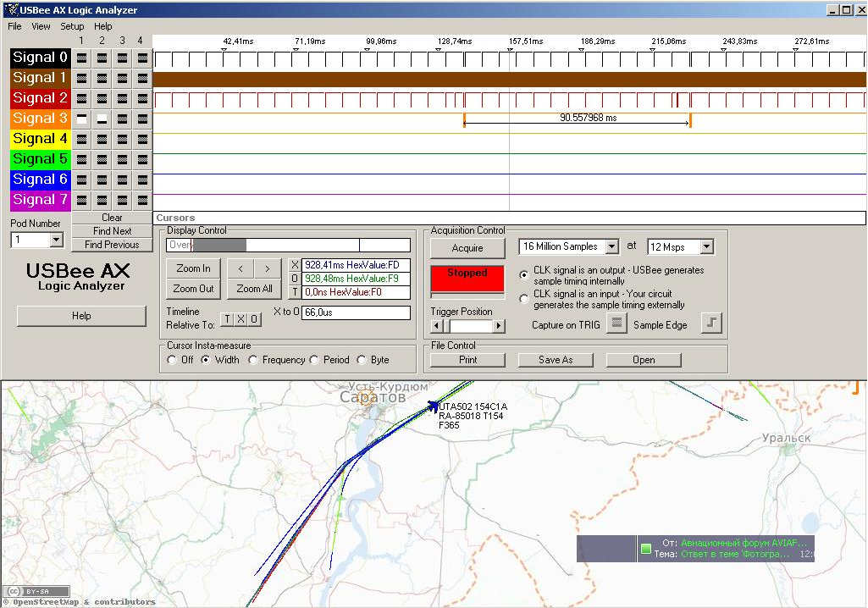The image size is (868, 608).
Task: Click the Signal 5 green color label
Action: pyautogui.click(x=41, y=159)
